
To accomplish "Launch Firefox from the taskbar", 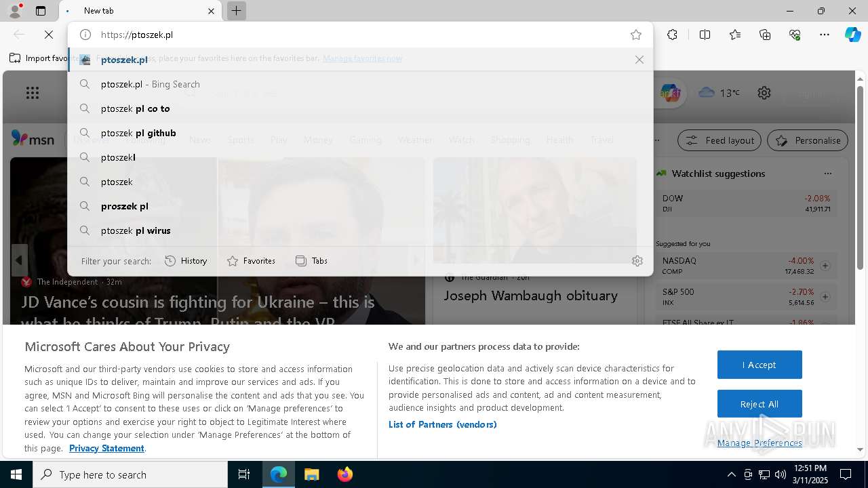I will click(344, 474).
